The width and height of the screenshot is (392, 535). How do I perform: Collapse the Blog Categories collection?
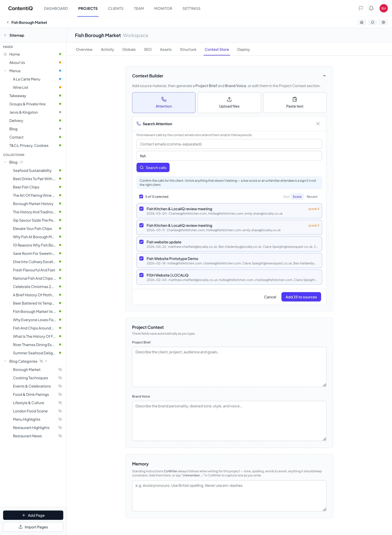coord(5,361)
